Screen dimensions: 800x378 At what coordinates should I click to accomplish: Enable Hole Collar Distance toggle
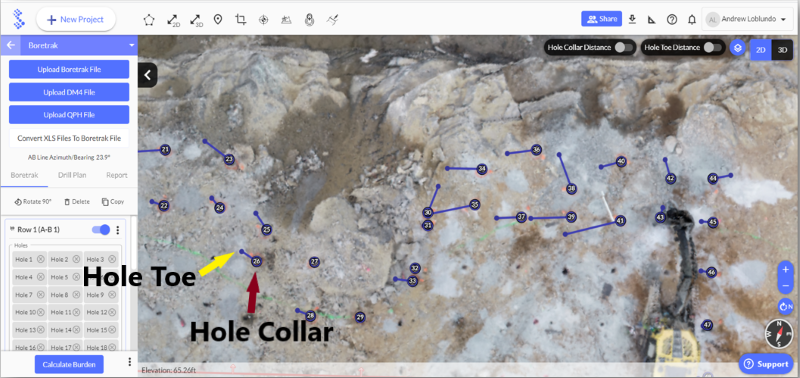pos(623,47)
